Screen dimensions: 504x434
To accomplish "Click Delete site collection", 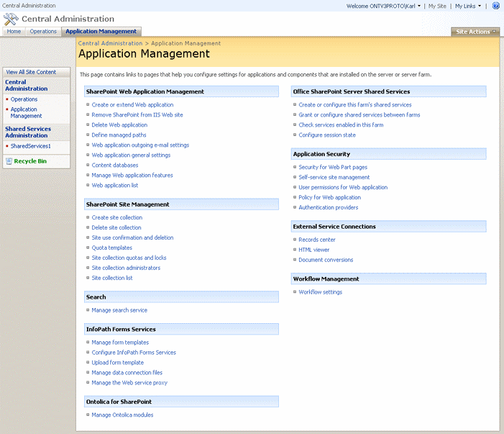I will (x=116, y=227).
